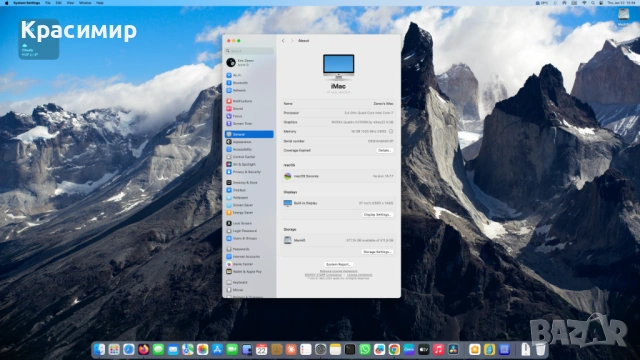Click the Built-in Display row

click(338, 203)
